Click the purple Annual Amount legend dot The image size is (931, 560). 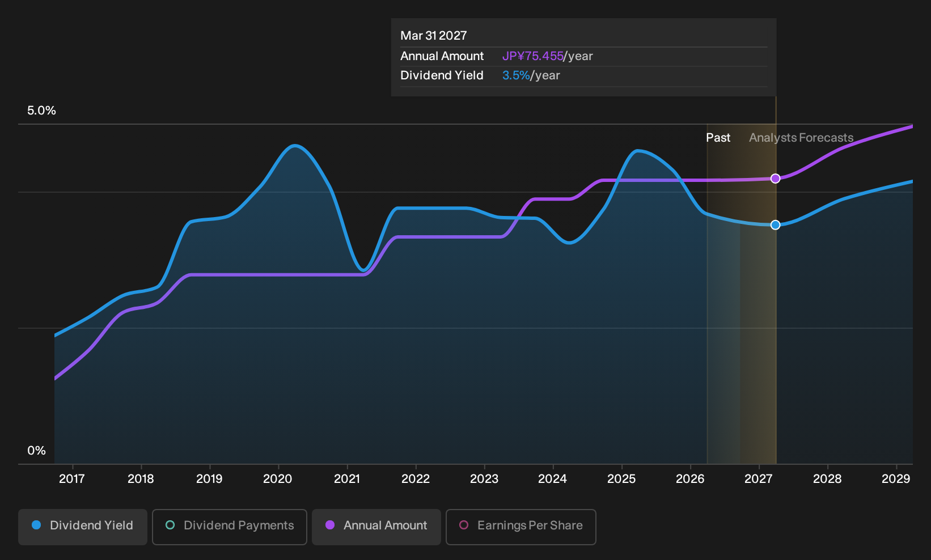(330, 525)
